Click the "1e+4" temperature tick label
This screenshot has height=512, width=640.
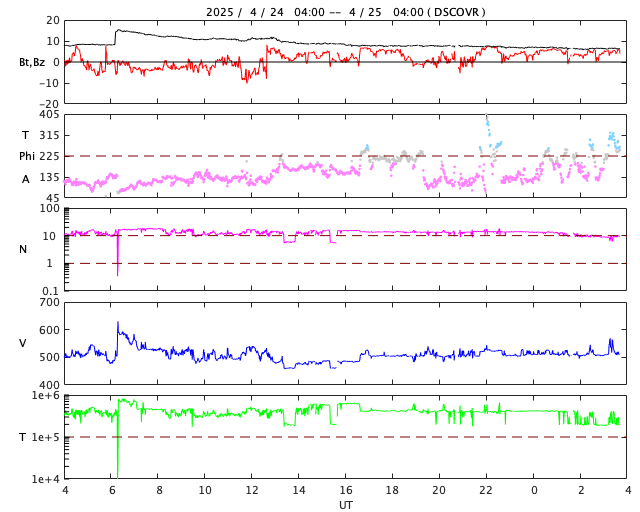tap(46, 479)
